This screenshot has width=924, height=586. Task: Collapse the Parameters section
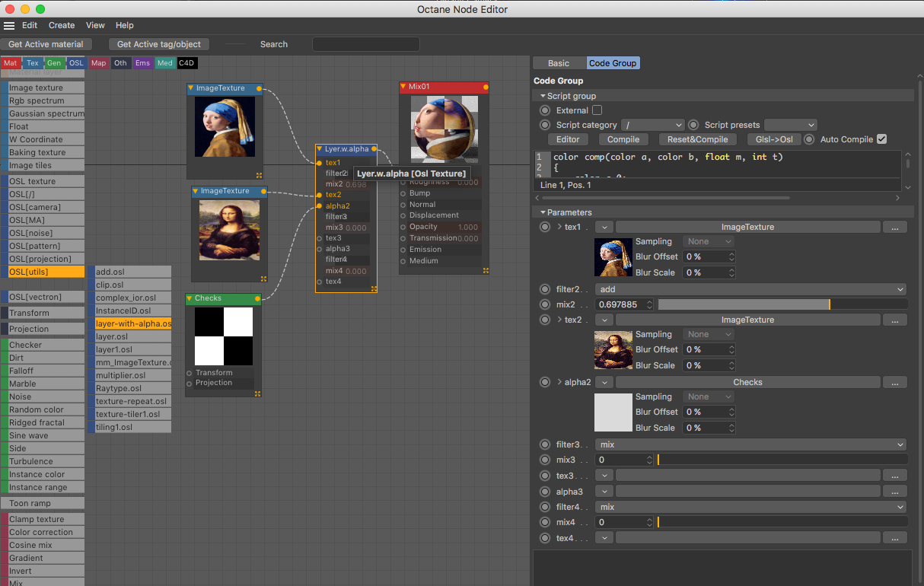(543, 212)
